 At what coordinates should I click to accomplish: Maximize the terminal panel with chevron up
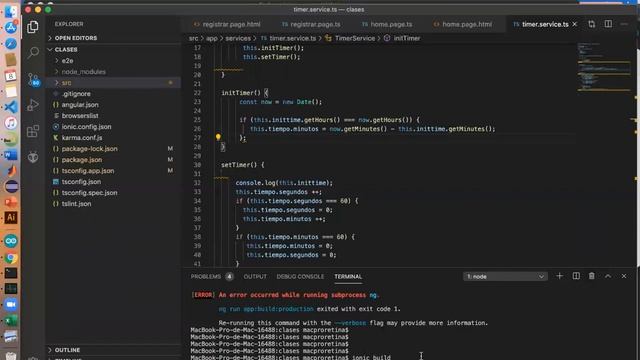[x=608, y=276]
